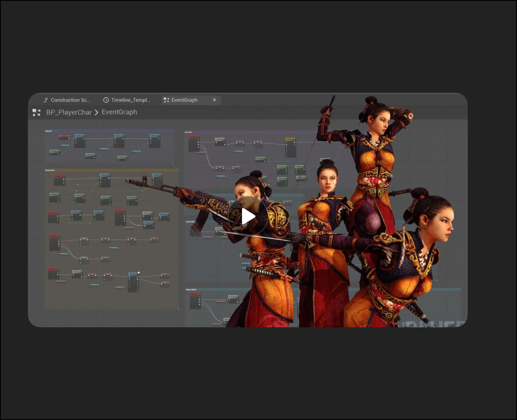Viewport: 517px width, 420px height.
Task: Open the Timeline_Template tab
Action: (x=130, y=100)
